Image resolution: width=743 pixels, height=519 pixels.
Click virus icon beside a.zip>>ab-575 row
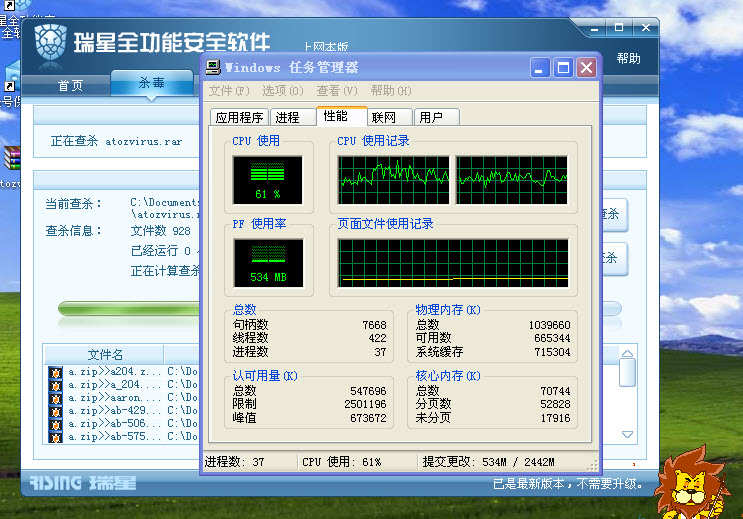tap(56, 437)
